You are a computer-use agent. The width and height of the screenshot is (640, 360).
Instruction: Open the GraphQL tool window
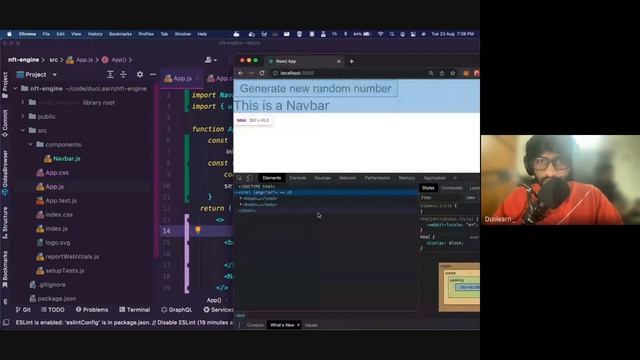[x=176, y=310]
